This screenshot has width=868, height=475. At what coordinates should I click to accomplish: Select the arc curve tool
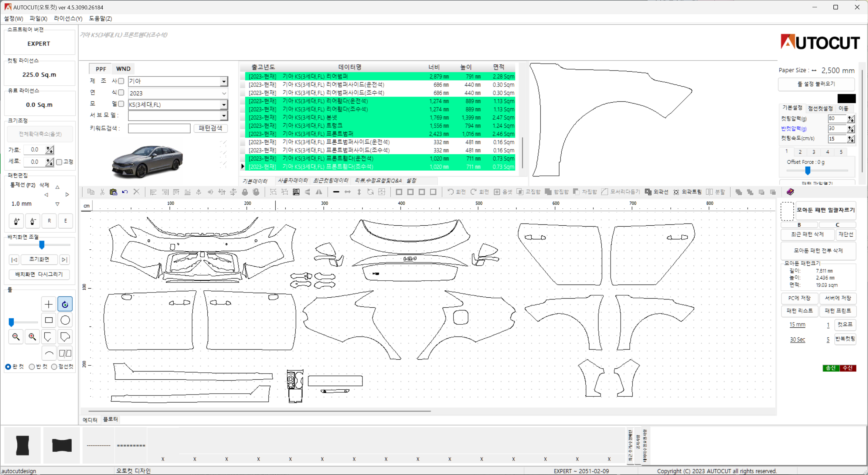pyautogui.click(x=49, y=353)
